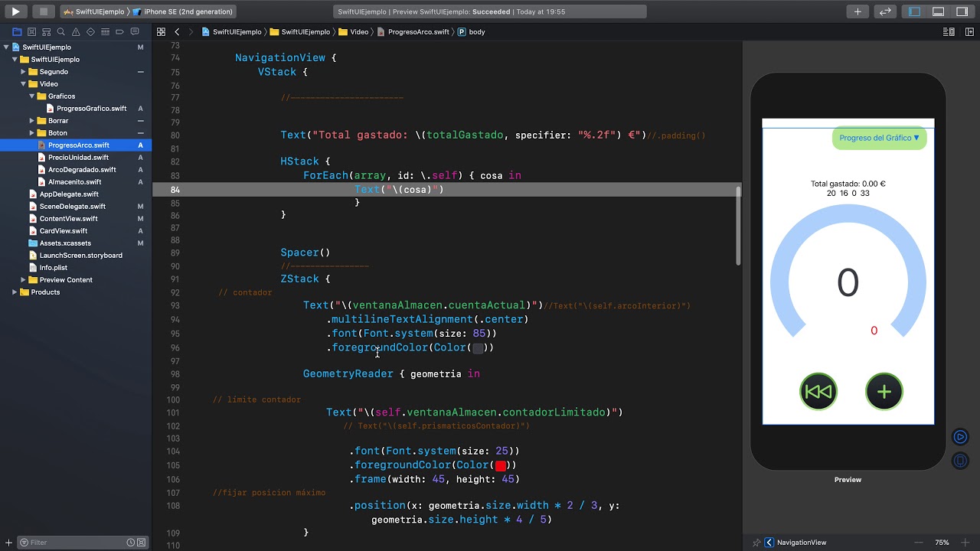Expand the Products folder
This screenshot has height=551, width=980.
click(x=15, y=292)
